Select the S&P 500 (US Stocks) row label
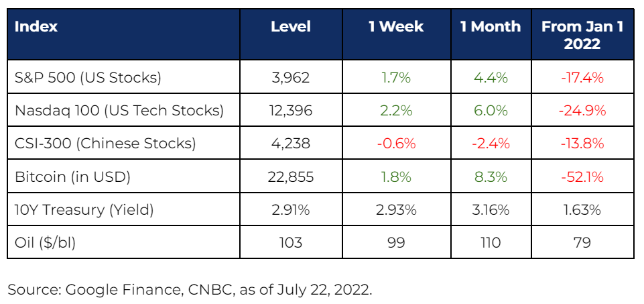The width and height of the screenshot is (644, 304). [x=88, y=77]
